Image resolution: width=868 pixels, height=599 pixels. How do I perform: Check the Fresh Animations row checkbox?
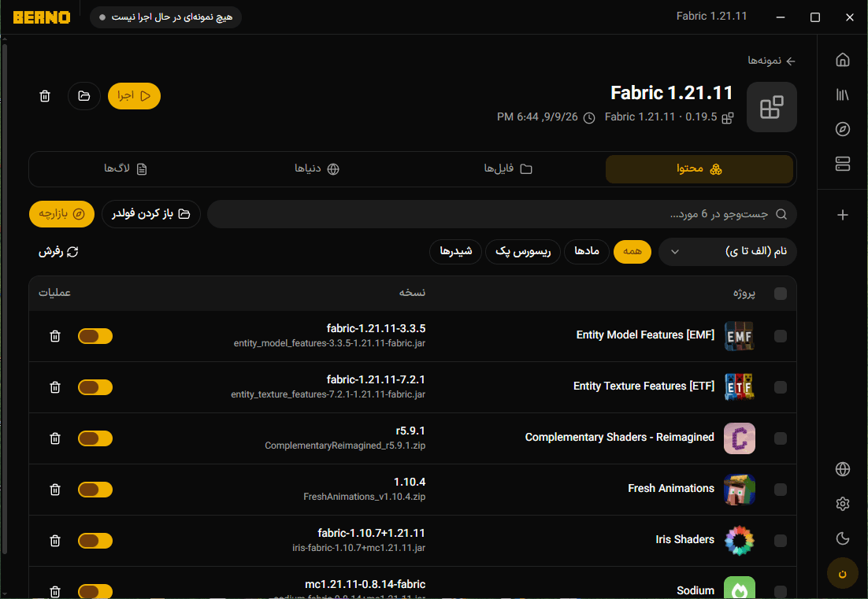click(x=781, y=490)
